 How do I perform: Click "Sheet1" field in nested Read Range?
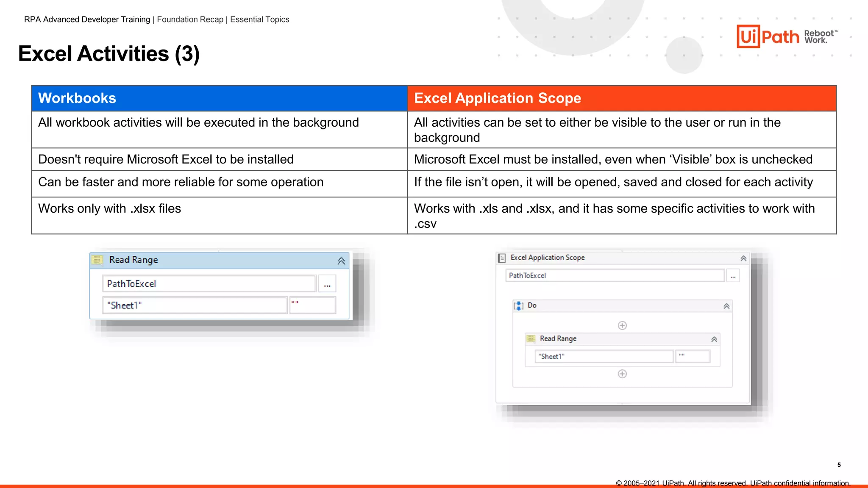(604, 356)
